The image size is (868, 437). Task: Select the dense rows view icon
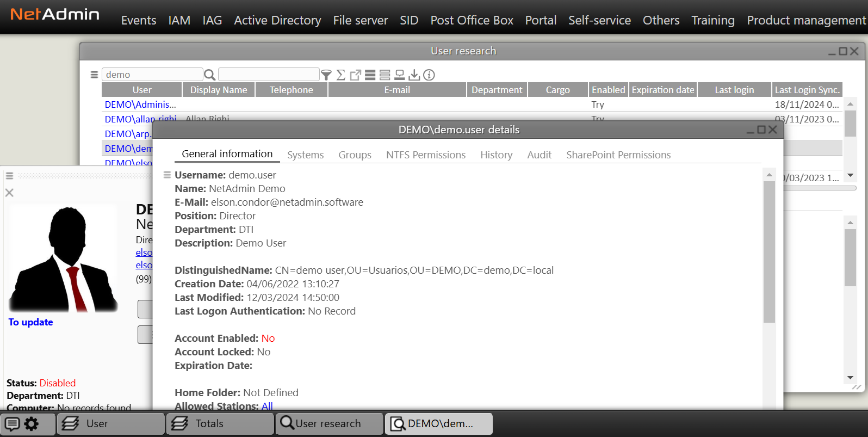pyautogui.click(x=370, y=75)
